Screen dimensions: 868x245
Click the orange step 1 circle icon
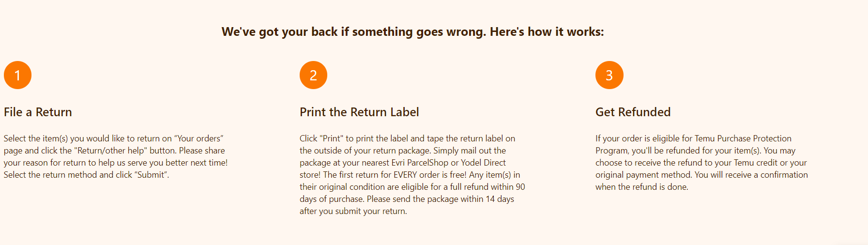17,75
